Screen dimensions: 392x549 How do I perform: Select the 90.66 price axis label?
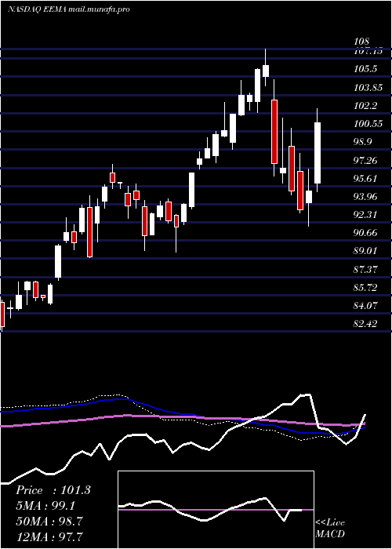coord(366,233)
